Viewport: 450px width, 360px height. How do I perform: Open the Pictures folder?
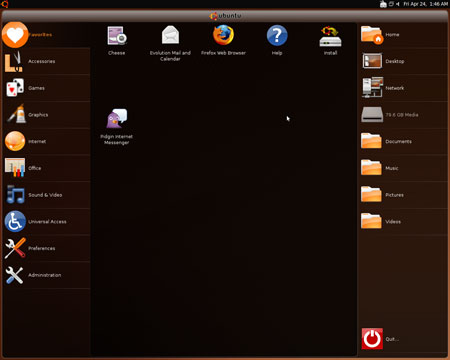pyautogui.click(x=403, y=195)
